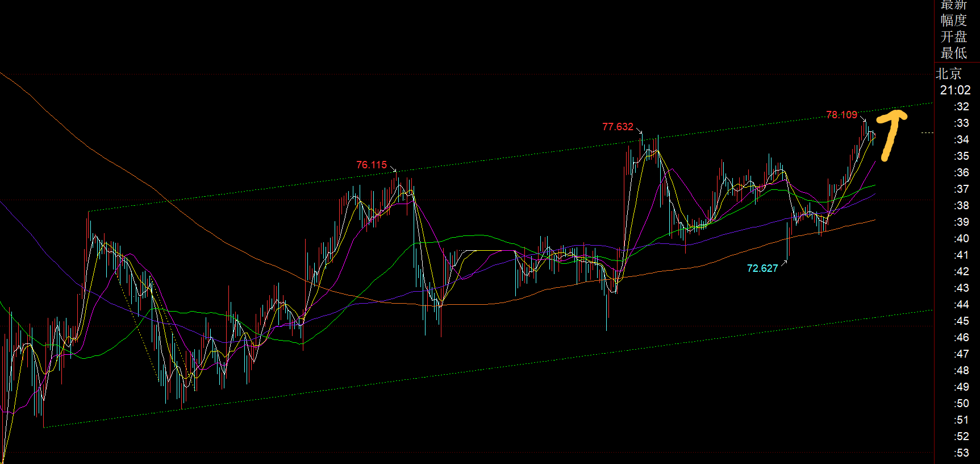
Task: Select the 最新 field in side panel
Action: 953,5
